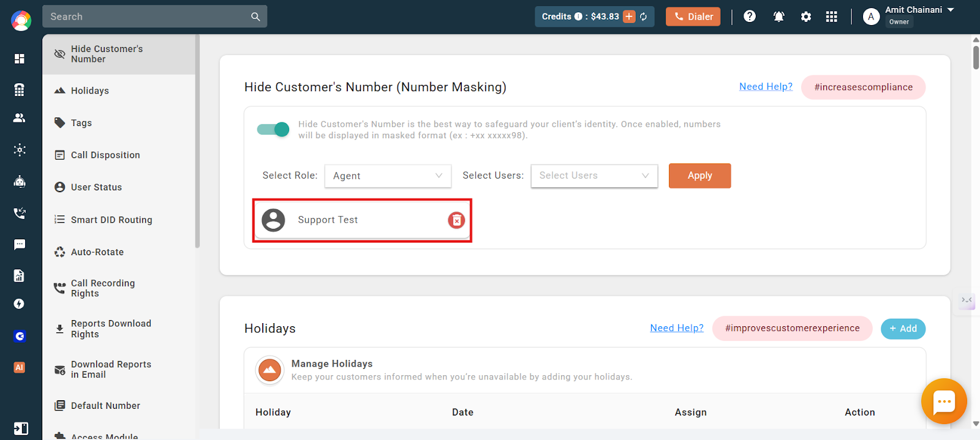This screenshot has height=440, width=980.
Task: Refresh credits with the reload icon
Action: point(644,17)
